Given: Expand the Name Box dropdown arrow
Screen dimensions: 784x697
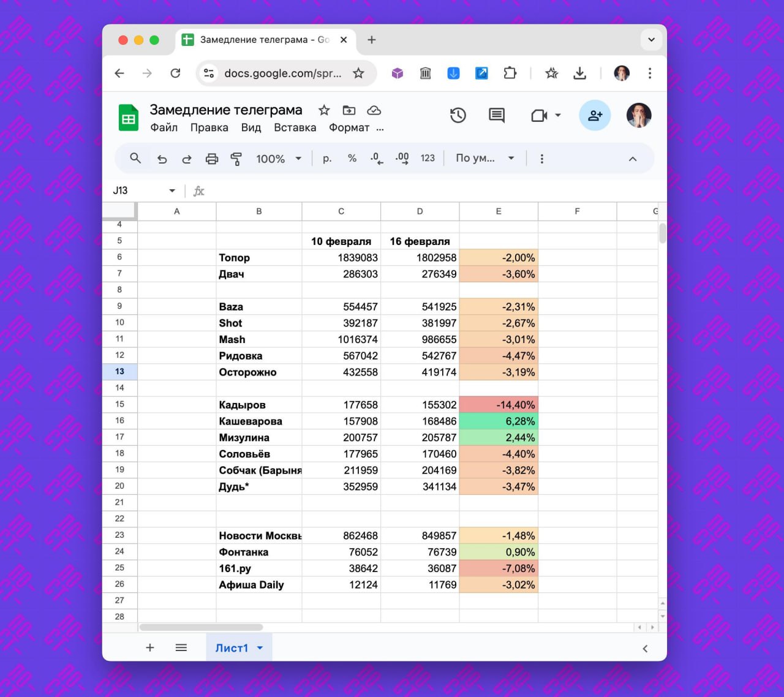Looking at the screenshot, I should (x=172, y=191).
